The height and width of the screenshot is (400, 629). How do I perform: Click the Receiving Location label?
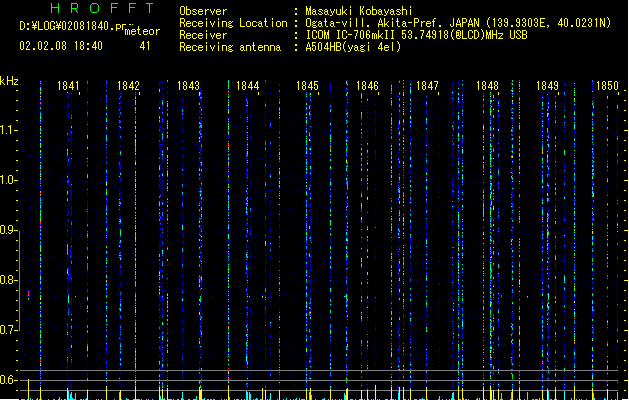(233, 23)
